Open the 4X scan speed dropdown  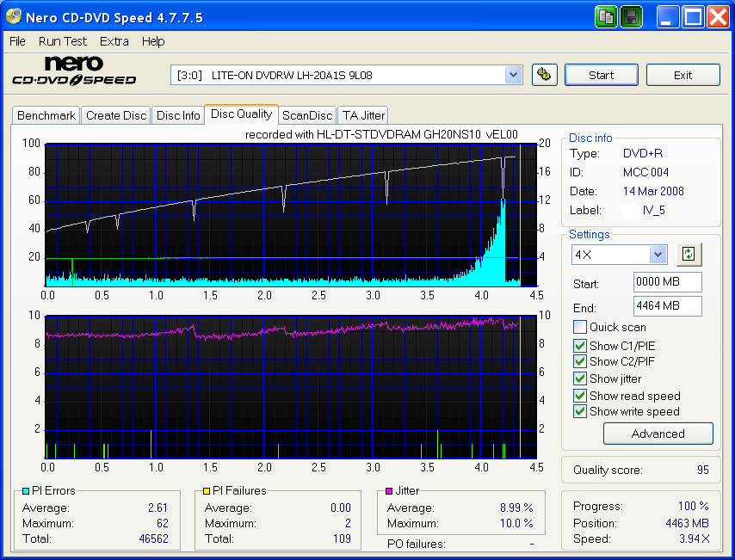tap(657, 254)
